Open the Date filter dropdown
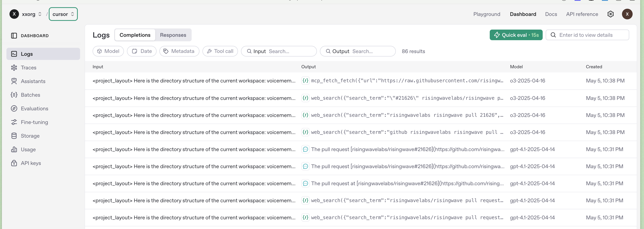The image size is (644, 229). tap(142, 51)
